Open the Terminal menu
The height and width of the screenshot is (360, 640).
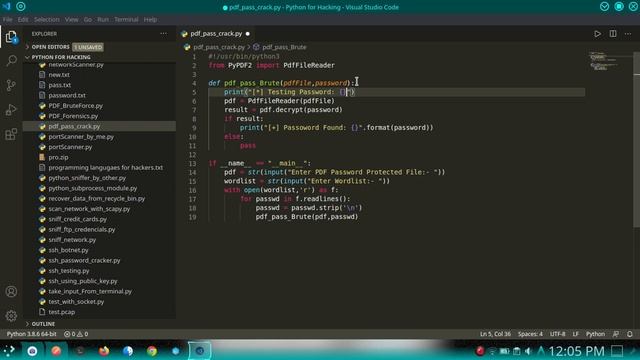[126, 20]
